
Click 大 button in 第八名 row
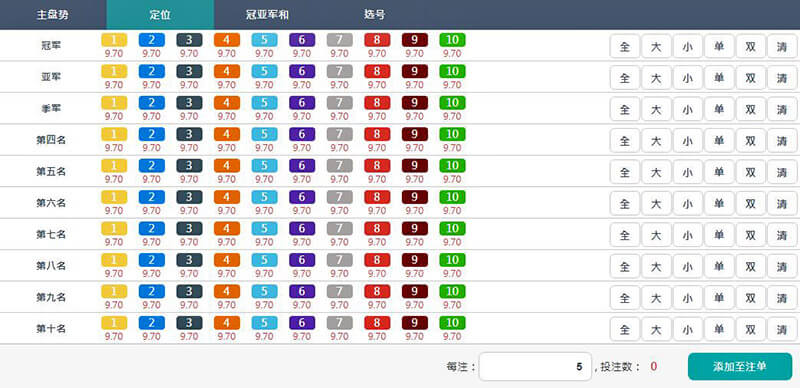656,266
